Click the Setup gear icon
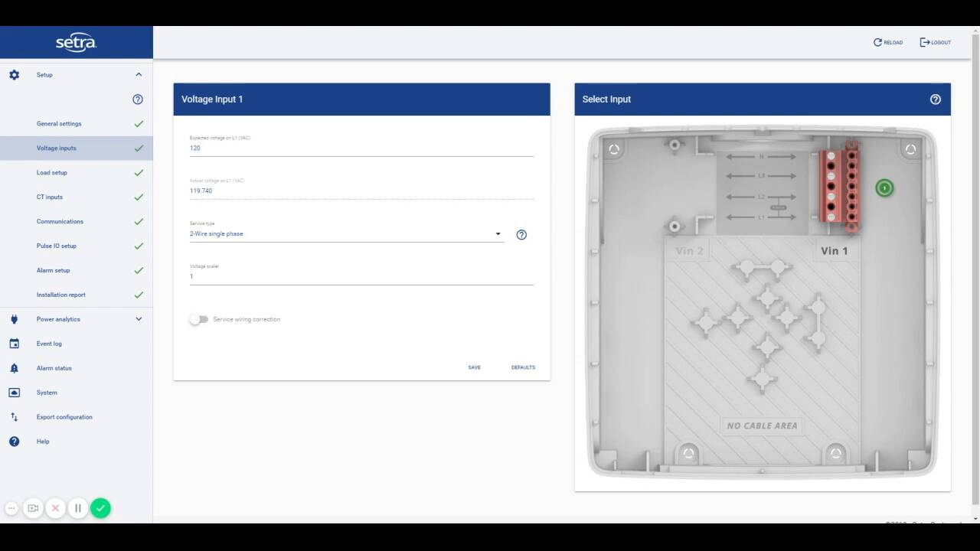 point(14,75)
